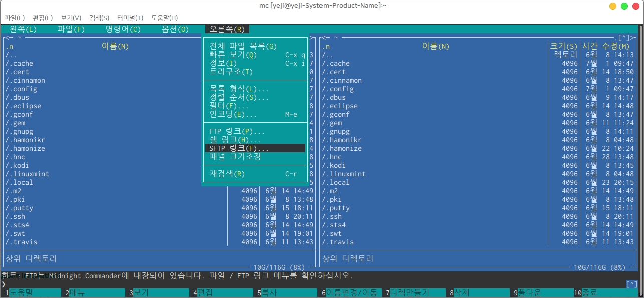This screenshot has height=298, width=644.
Task: Open the 왼쪽 panel menu
Action: point(23,29)
